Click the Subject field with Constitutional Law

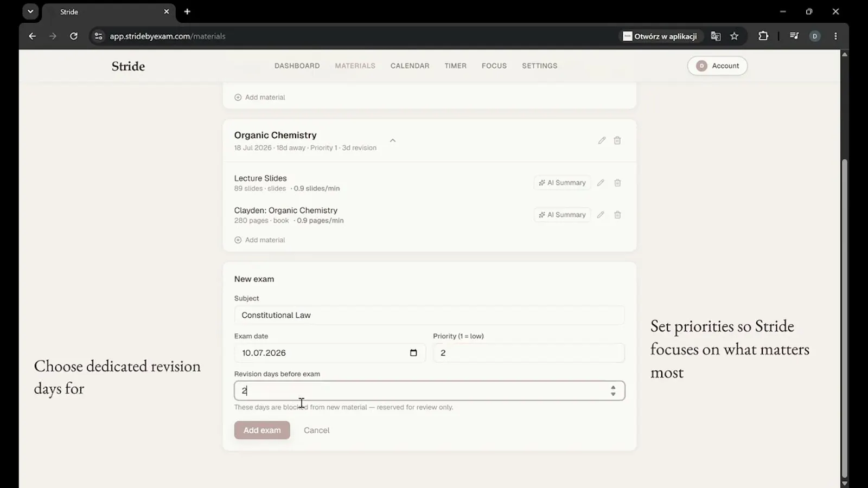[429, 315]
